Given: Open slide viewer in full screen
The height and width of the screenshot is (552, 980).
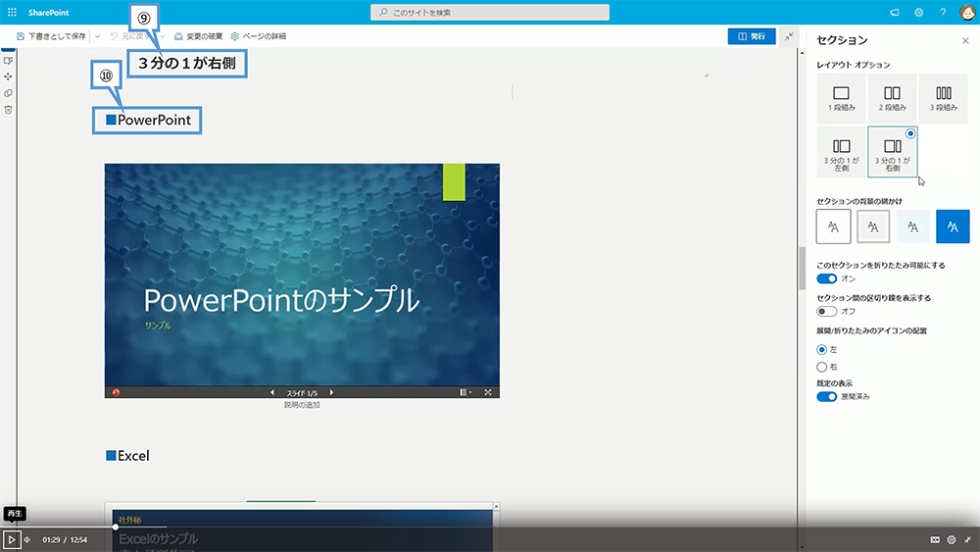Looking at the screenshot, I should point(488,392).
